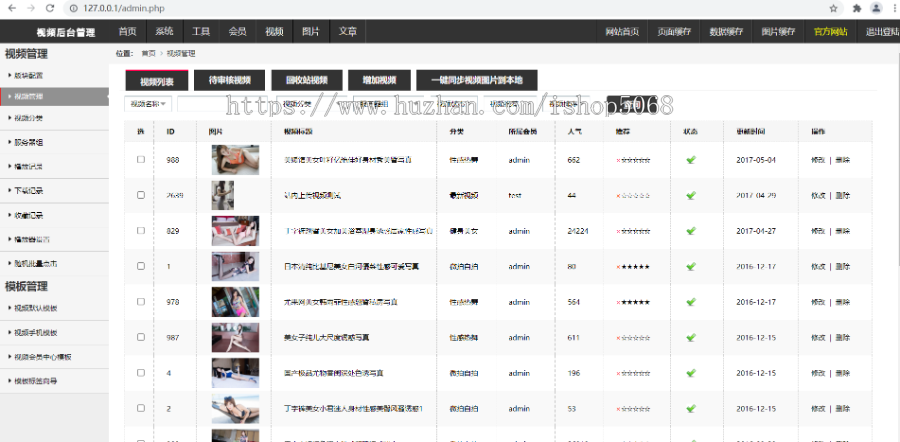Click the green status checkmark for ID 829

pyautogui.click(x=690, y=231)
